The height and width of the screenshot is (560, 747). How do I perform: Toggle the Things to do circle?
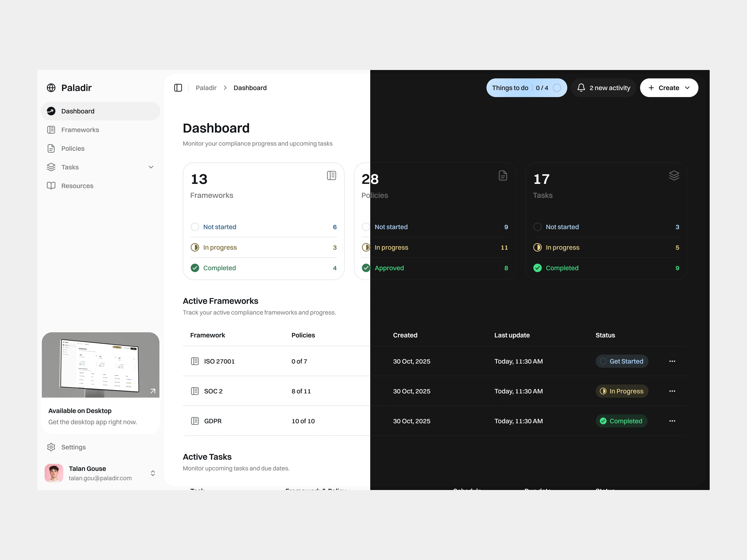(557, 88)
